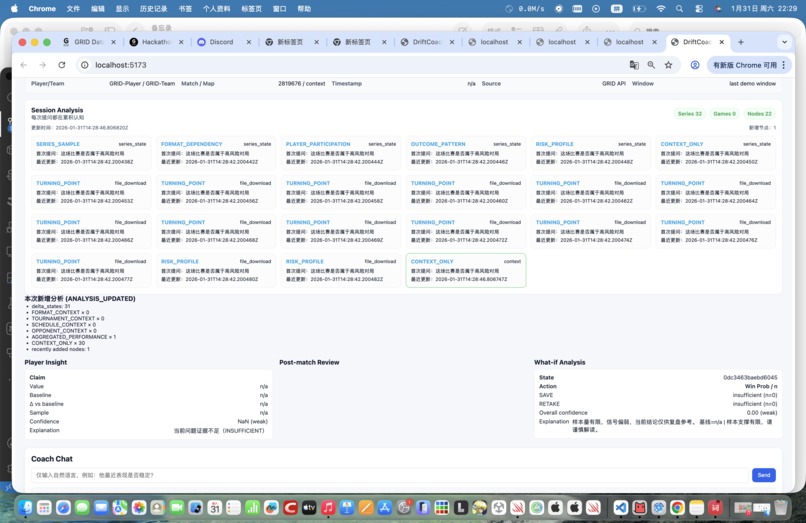The height and width of the screenshot is (523, 806).
Task: Open Spotlight search in the menu bar
Action: 680,9
